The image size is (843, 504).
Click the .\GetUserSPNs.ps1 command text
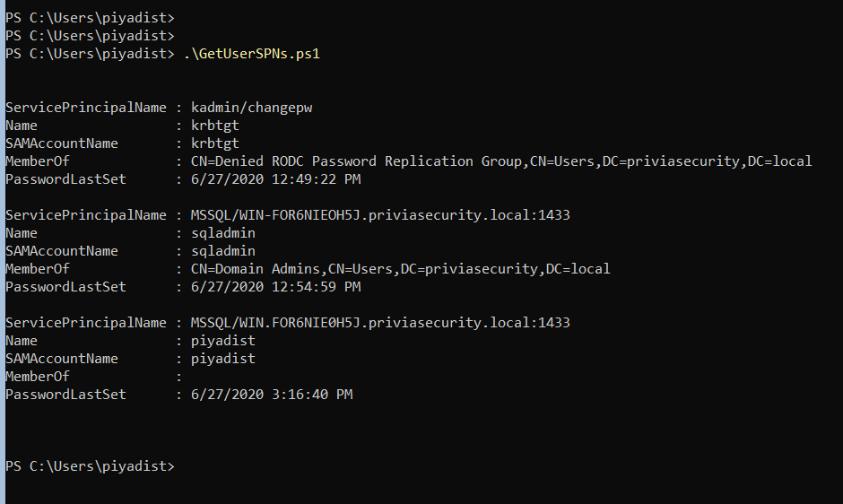pyautogui.click(x=252, y=54)
